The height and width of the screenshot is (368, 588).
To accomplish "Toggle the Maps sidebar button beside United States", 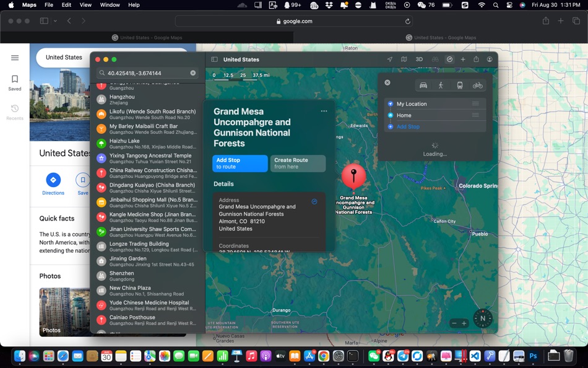I will pyautogui.click(x=215, y=59).
